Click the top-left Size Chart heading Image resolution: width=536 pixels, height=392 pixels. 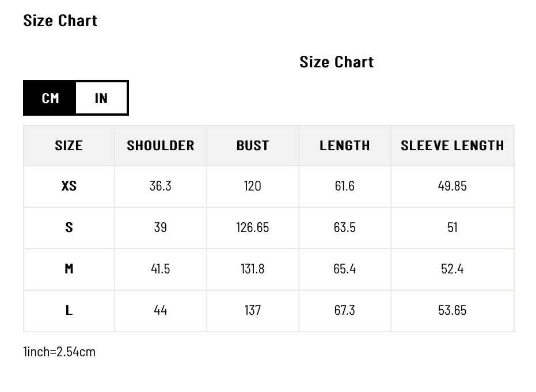point(60,21)
